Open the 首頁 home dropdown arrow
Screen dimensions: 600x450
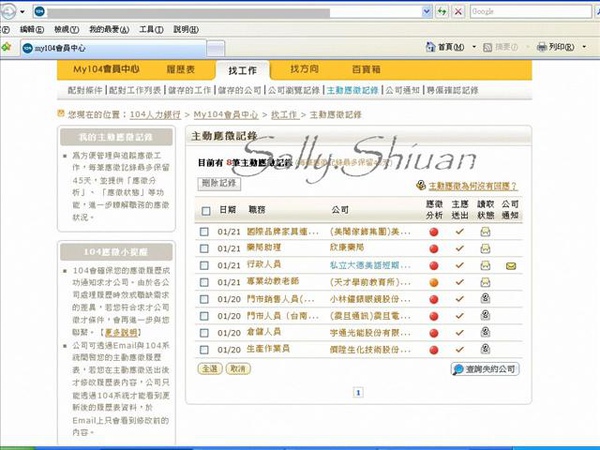click(x=474, y=47)
